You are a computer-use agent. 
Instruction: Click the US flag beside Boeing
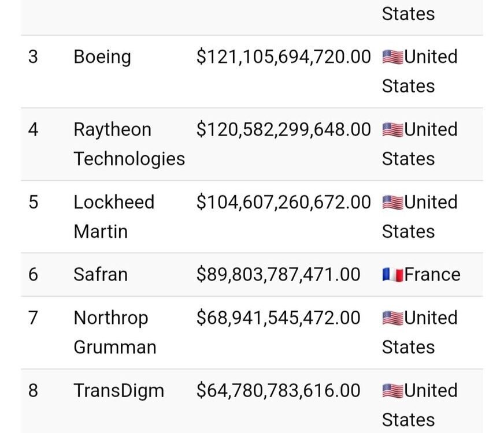pyautogui.click(x=392, y=58)
